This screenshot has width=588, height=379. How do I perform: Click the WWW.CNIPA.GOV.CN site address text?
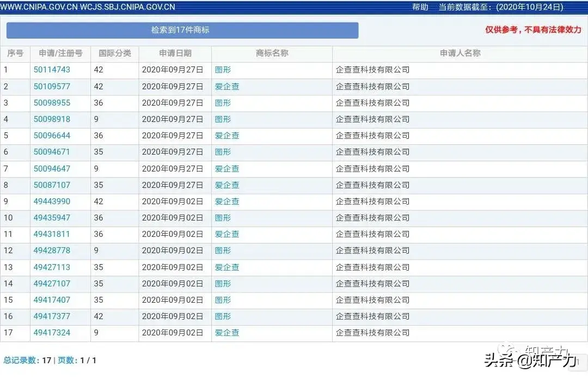click(39, 7)
